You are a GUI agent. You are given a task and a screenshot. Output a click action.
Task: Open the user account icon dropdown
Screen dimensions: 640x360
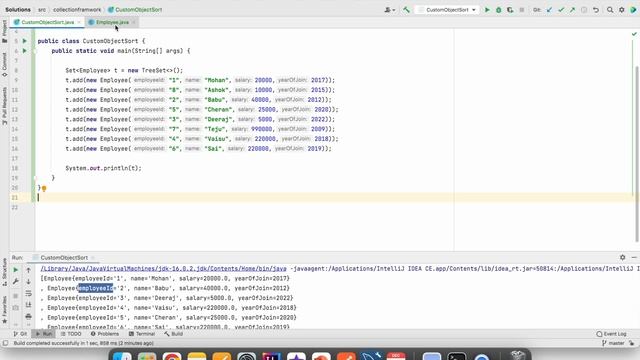pos(389,9)
